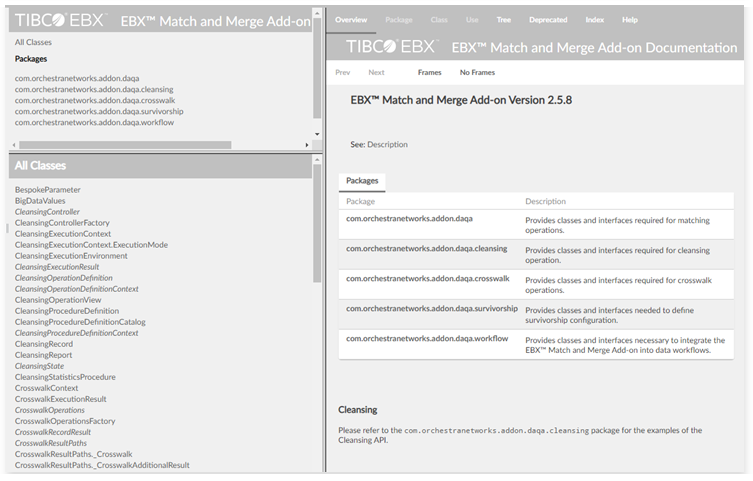
Task: Open the CleansingProcedureDefinition class
Action: pos(67,311)
